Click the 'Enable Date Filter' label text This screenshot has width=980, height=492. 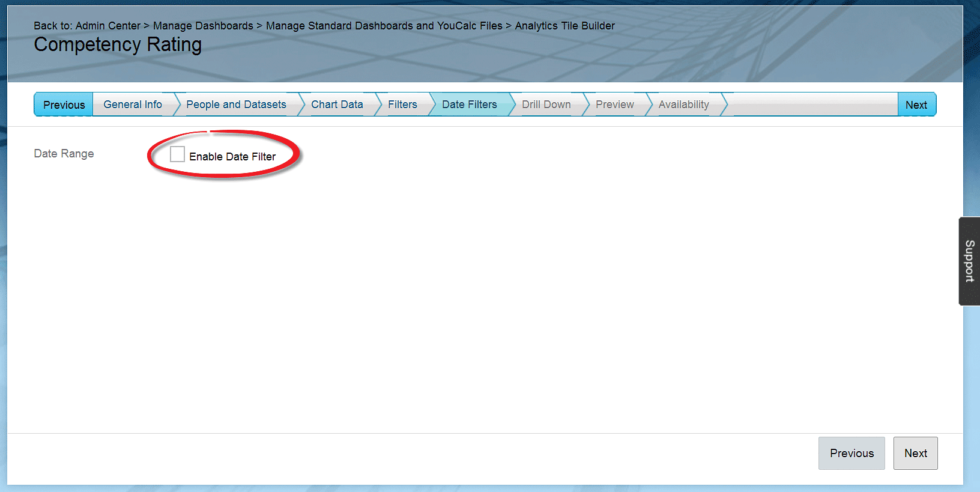click(232, 157)
